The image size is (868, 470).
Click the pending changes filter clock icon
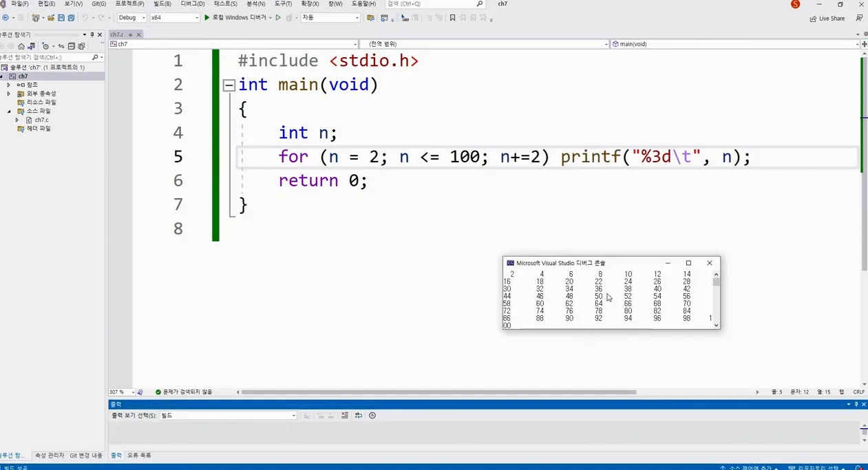(45, 46)
